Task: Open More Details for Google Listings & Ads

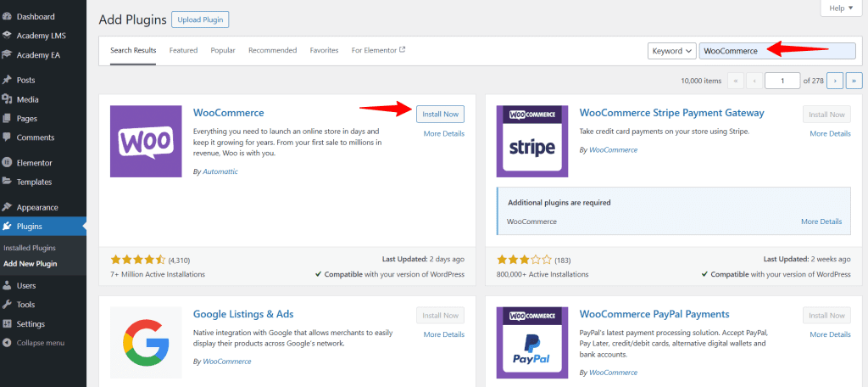Action: [x=444, y=334]
